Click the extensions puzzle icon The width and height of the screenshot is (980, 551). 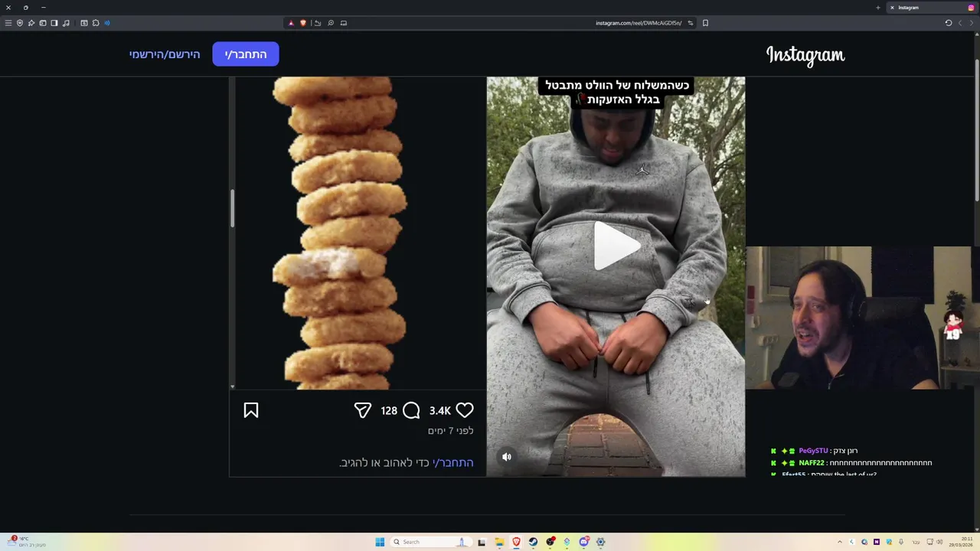click(96, 23)
